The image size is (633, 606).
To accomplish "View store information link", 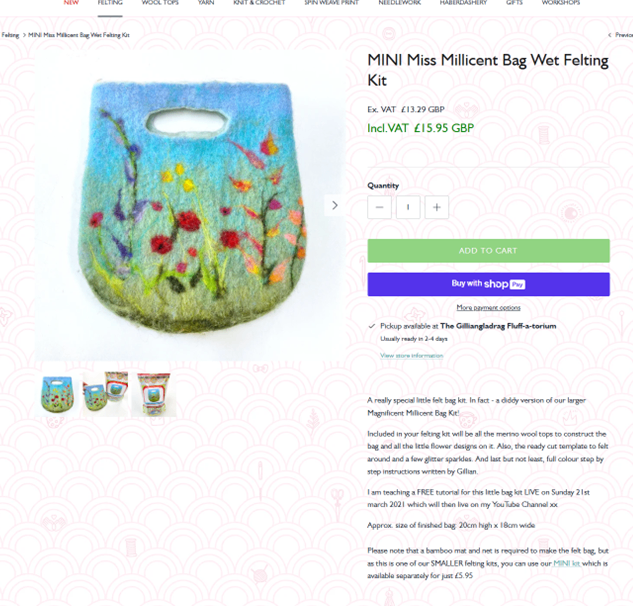I will point(411,356).
